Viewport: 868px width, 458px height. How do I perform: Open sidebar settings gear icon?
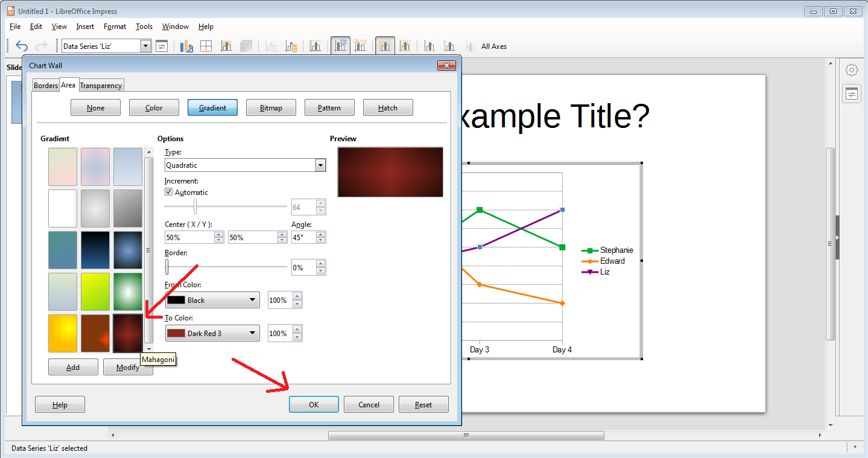click(852, 70)
